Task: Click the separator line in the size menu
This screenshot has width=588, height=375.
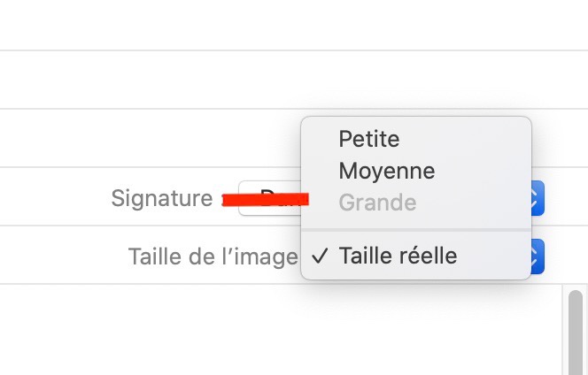Action: [x=416, y=230]
